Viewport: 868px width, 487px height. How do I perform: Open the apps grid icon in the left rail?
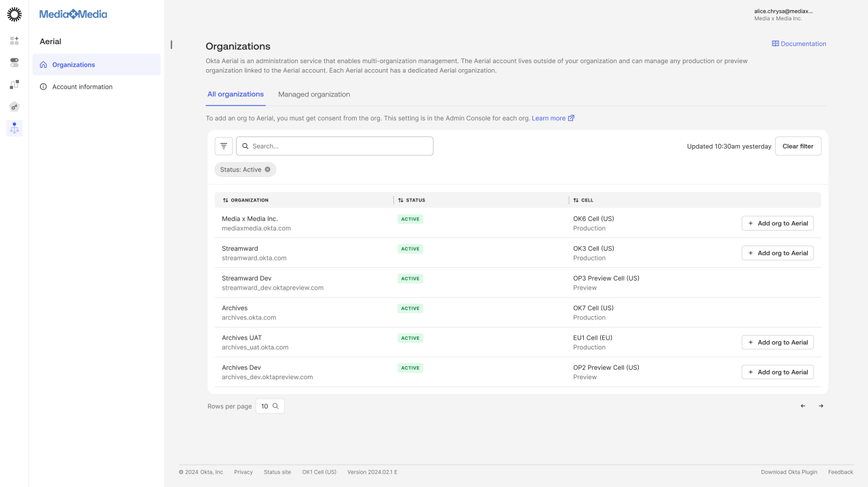click(14, 40)
